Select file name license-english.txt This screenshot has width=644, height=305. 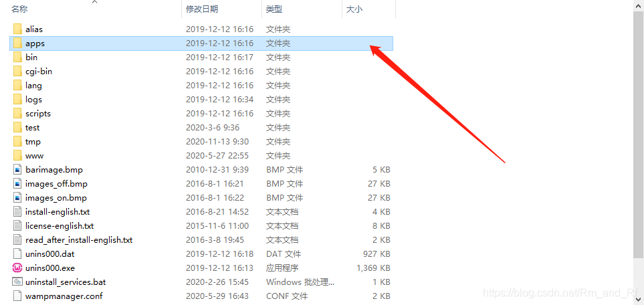click(x=60, y=225)
